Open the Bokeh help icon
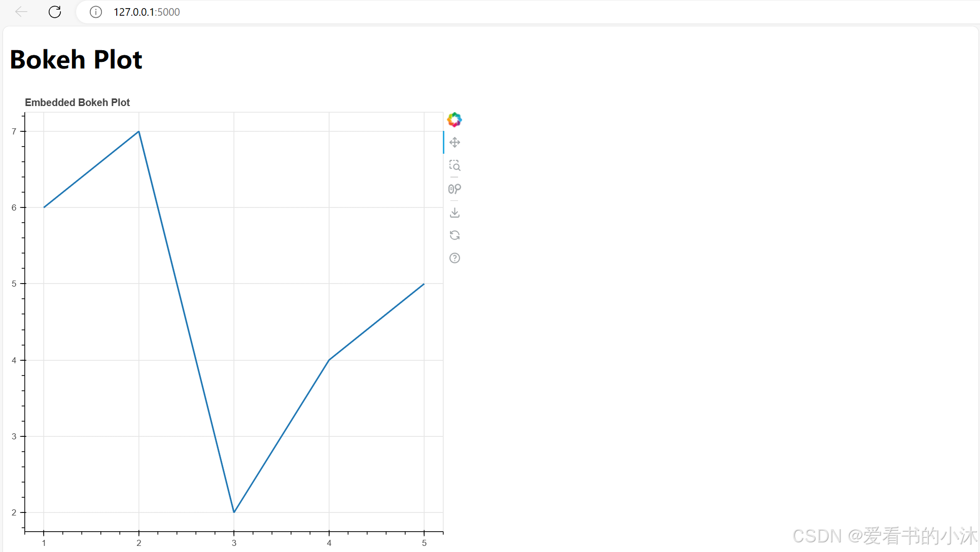Image resolution: width=980 pixels, height=552 pixels. 454,258
